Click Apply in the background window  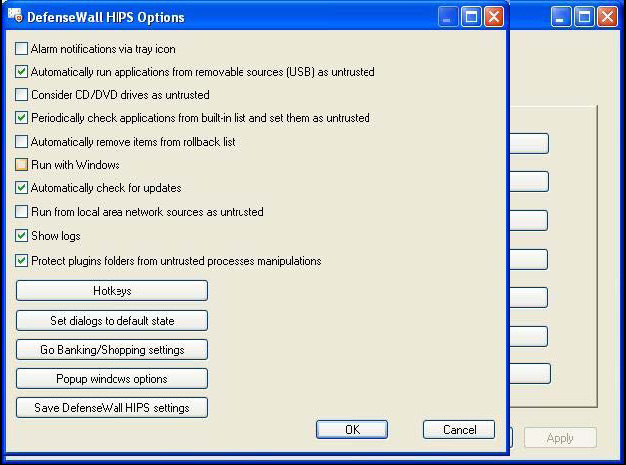(x=560, y=438)
